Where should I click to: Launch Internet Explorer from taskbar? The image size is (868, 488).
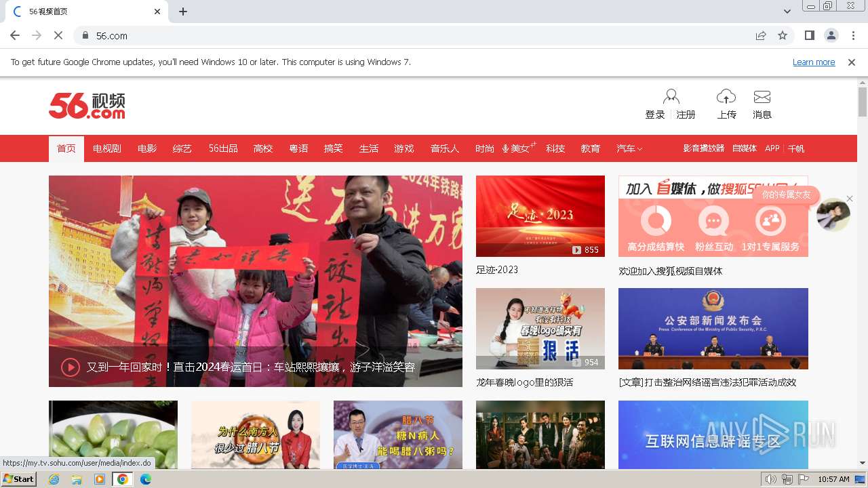click(54, 479)
